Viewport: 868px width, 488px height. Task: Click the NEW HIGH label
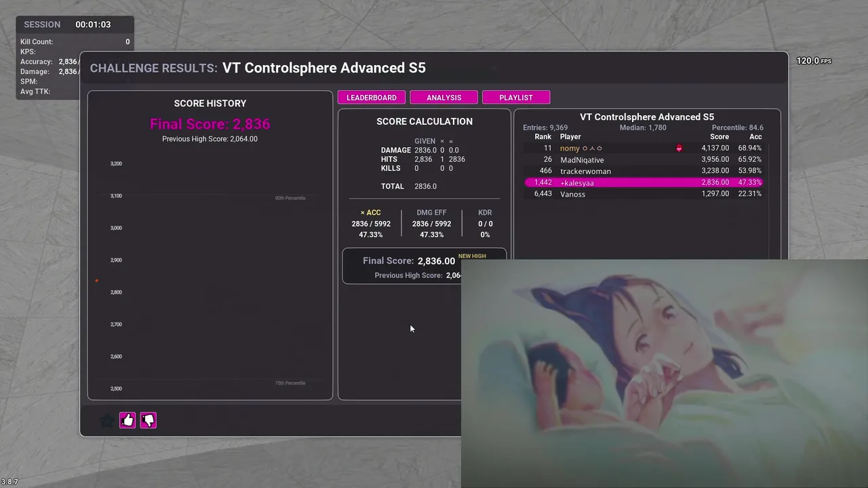[x=472, y=256]
